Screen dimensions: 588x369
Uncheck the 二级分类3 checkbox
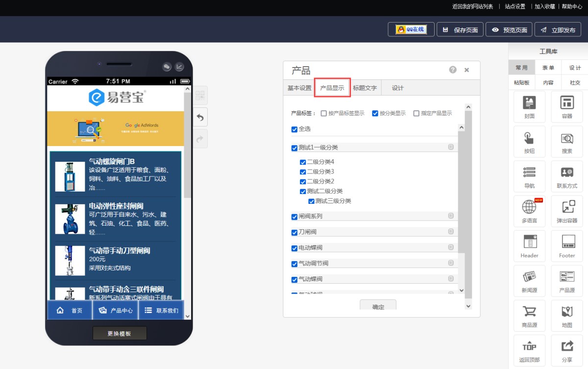[303, 172]
